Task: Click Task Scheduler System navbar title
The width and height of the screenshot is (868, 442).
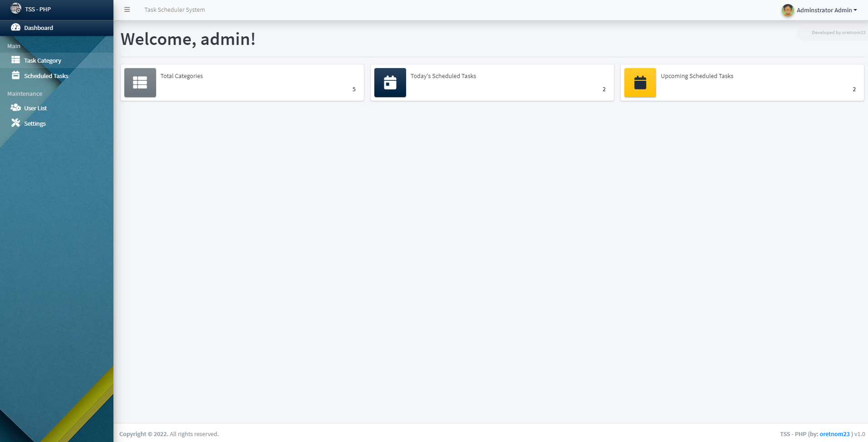Action: 175,10
